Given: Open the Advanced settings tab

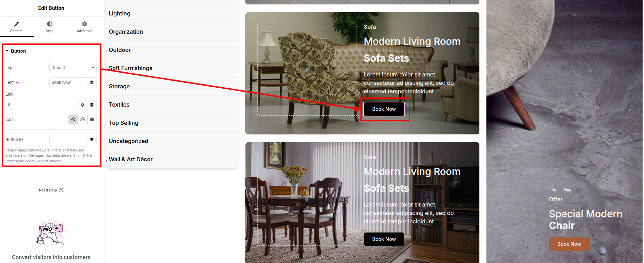Looking at the screenshot, I should click(85, 27).
